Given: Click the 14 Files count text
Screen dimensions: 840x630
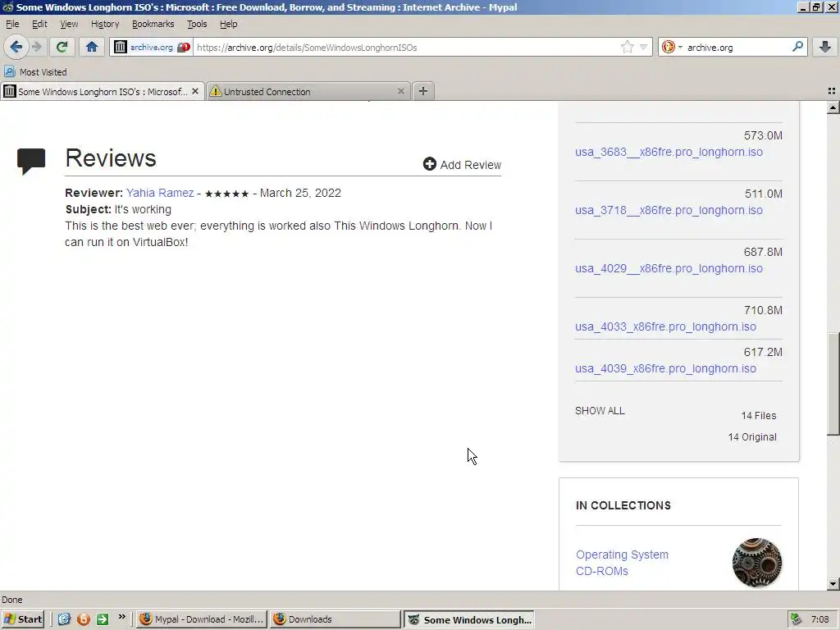Looking at the screenshot, I should coord(759,416).
